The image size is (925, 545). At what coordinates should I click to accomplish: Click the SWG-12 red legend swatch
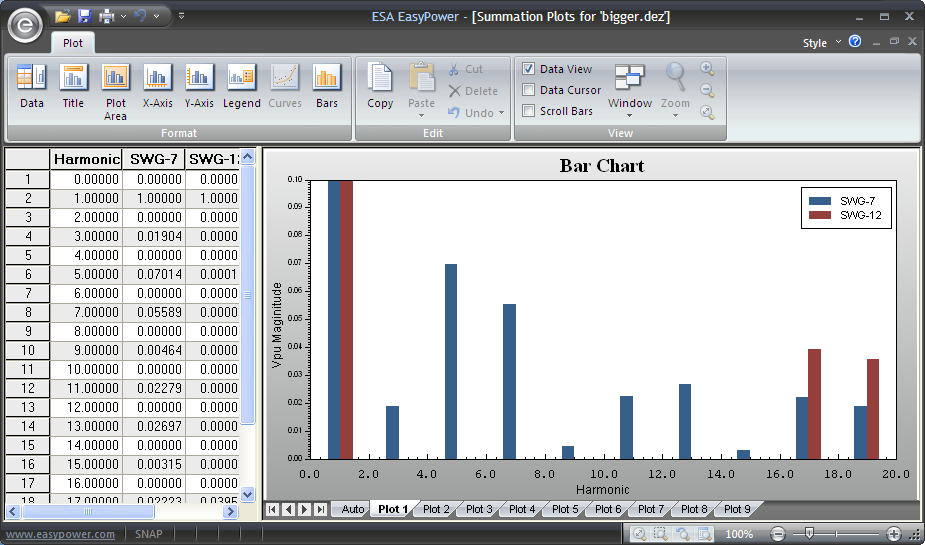pos(820,215)
